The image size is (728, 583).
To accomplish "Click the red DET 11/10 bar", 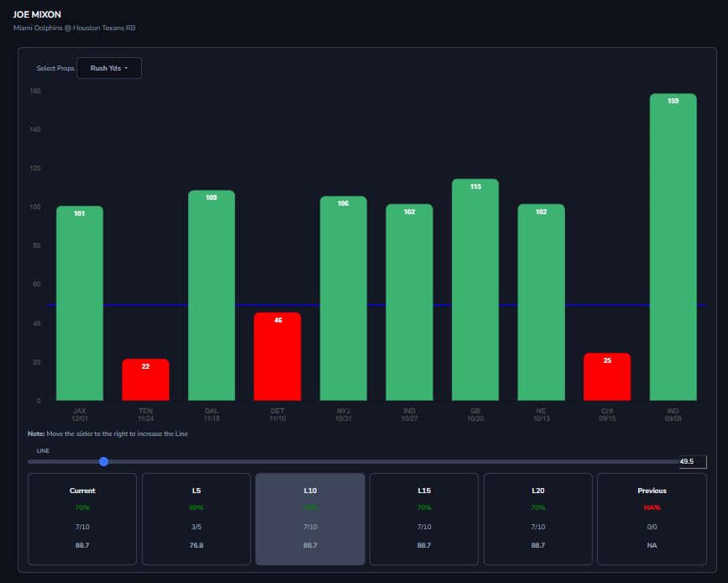I will point(278,356).
